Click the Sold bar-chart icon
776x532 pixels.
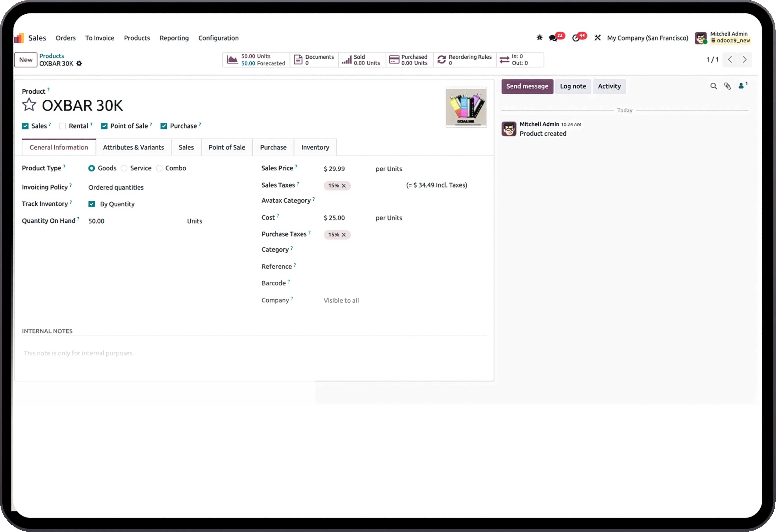[x=347, y=60]
